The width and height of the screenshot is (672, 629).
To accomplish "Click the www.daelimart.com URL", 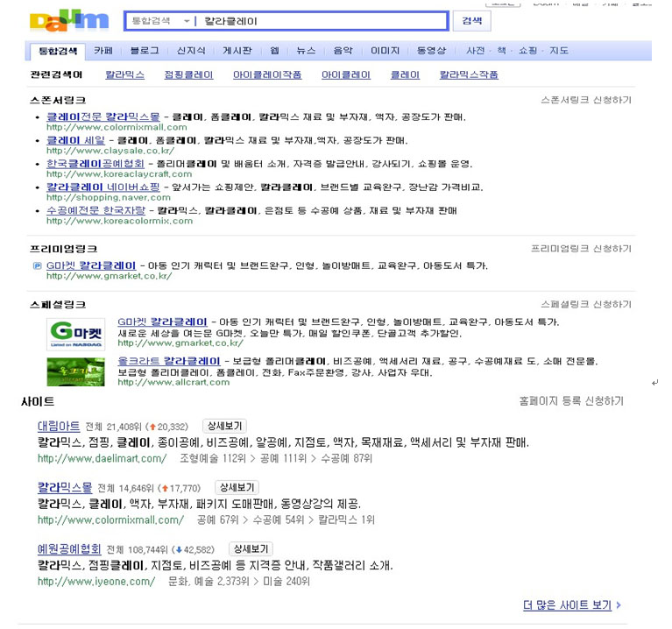I will point(102,458).
